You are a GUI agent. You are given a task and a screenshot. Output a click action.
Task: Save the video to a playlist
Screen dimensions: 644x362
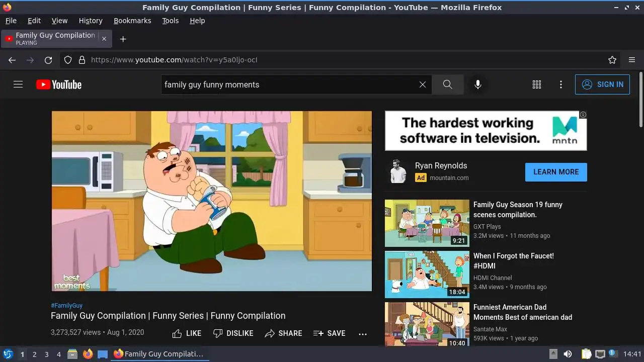(x=329, y=333)
